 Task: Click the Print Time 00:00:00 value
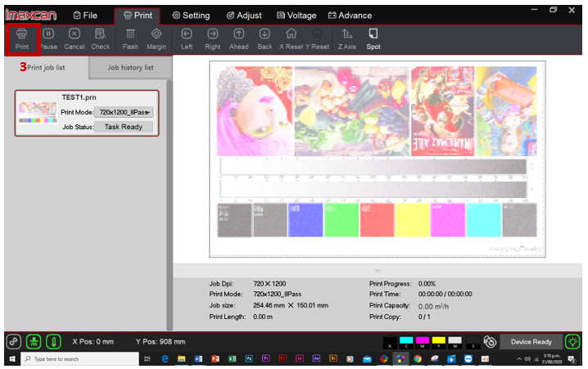pyautogui.click(x=446, y=294)
